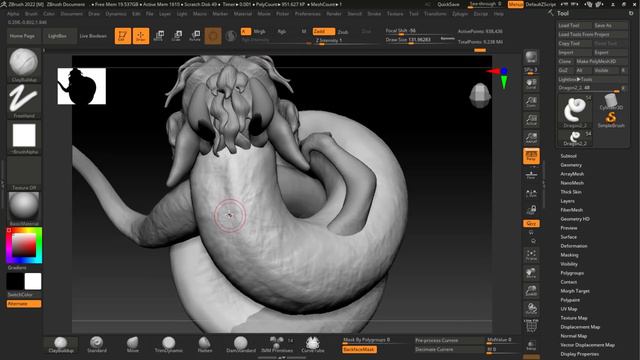Select DamStandard brush in bottom shelf

click(x=240, y=345)
